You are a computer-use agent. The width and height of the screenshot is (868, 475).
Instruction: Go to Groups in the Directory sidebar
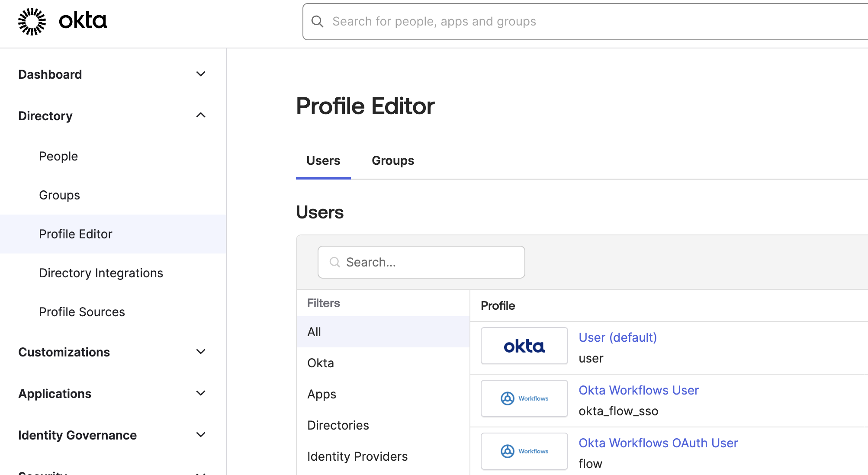[113, 195]
